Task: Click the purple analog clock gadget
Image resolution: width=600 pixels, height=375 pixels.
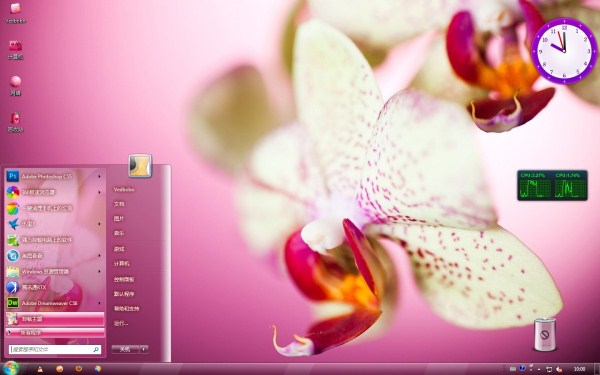Action: [x=564, y=51]
